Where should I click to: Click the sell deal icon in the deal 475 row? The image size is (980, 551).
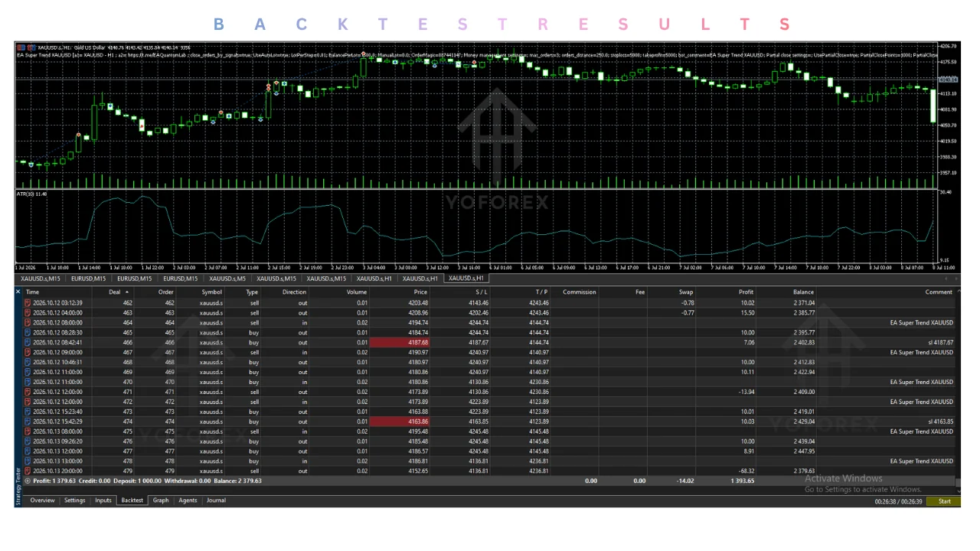coord(28,432)
